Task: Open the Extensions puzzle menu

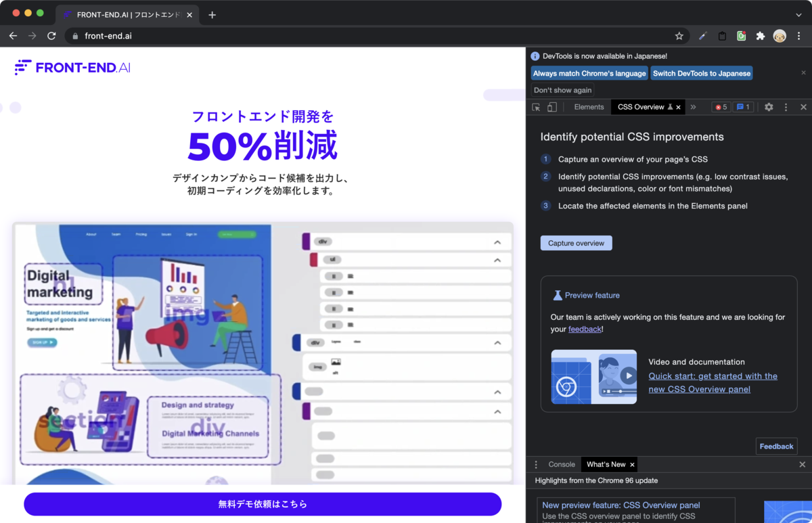Action: click(x=761, y=36)
